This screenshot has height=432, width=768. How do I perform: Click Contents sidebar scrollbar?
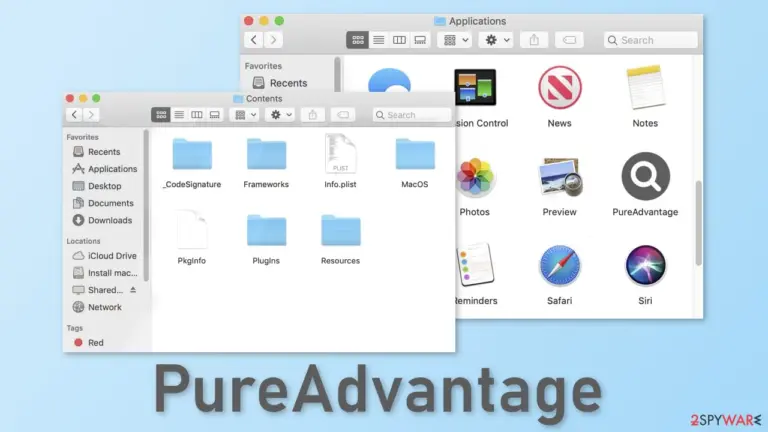tap(146, 206)
